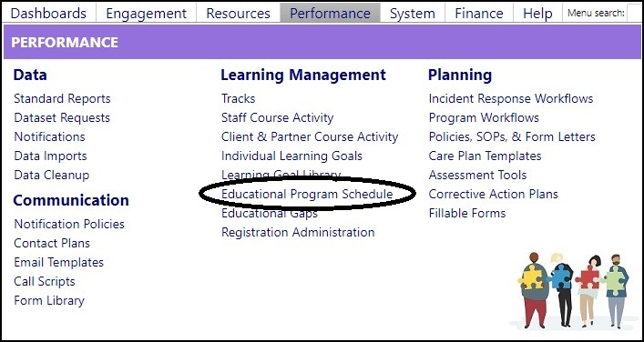Click the puzzle people illustration
The image size is (644, 342).
573,290
